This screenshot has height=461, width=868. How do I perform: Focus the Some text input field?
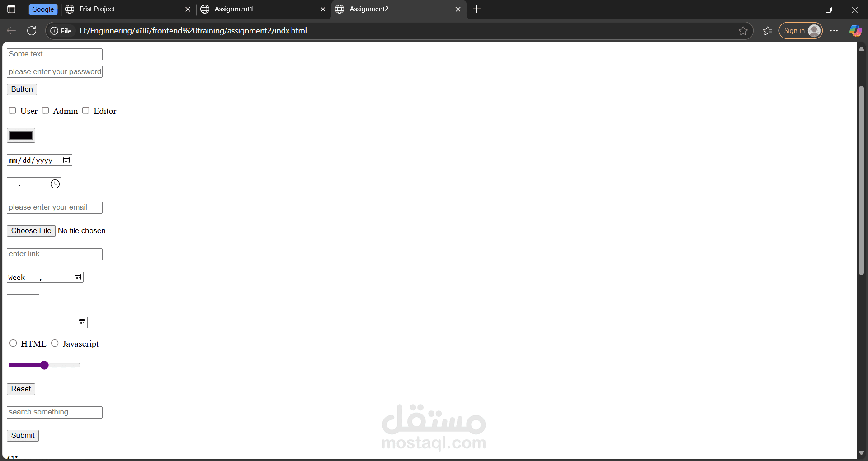[x=55, y=54]
